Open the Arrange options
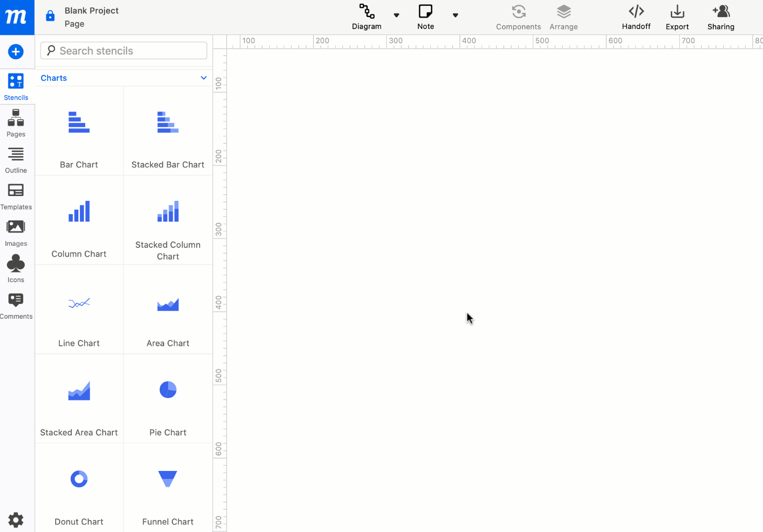Screen dimensions: 763x532 [x=563, y=16]
